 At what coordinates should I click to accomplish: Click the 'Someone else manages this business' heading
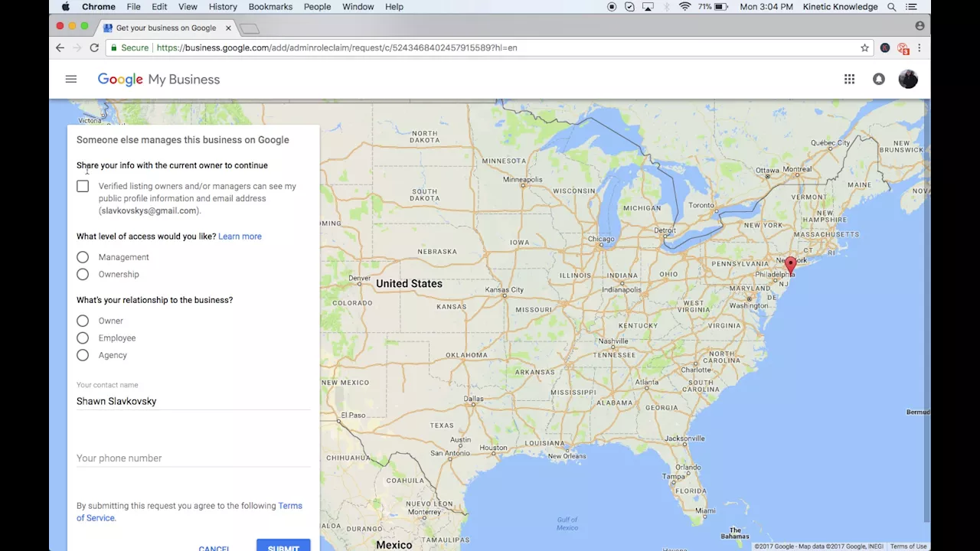click(183, 140)
